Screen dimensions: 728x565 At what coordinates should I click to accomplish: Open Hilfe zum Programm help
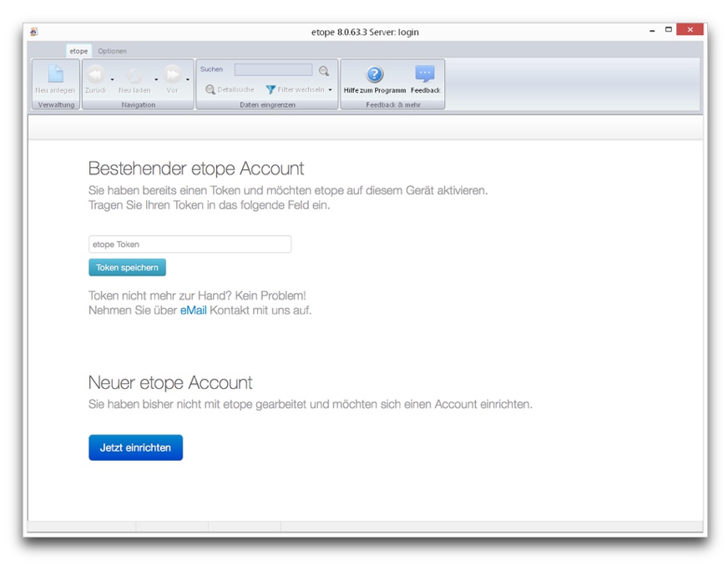(x=375, y=79)
